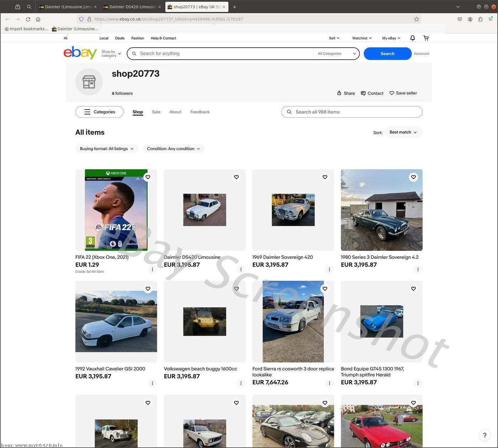Switch to the Feedback tab
498x448 pixels.
pos(200,112)
